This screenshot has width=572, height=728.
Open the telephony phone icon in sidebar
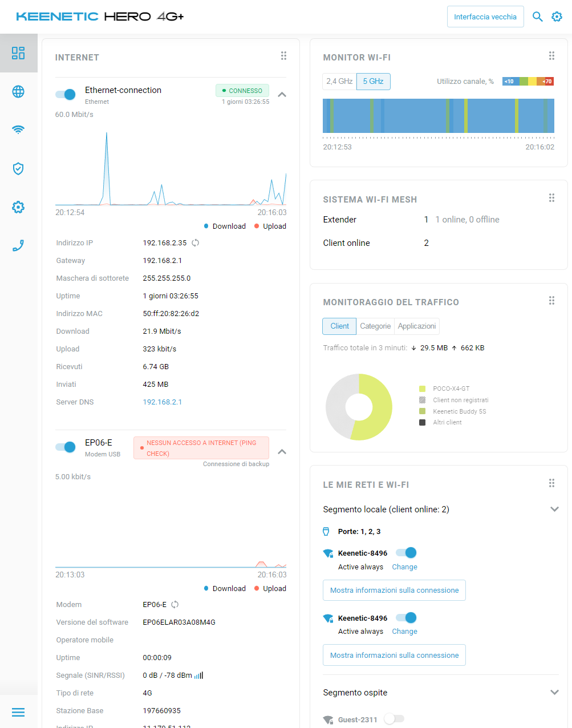tap(18, 245)
